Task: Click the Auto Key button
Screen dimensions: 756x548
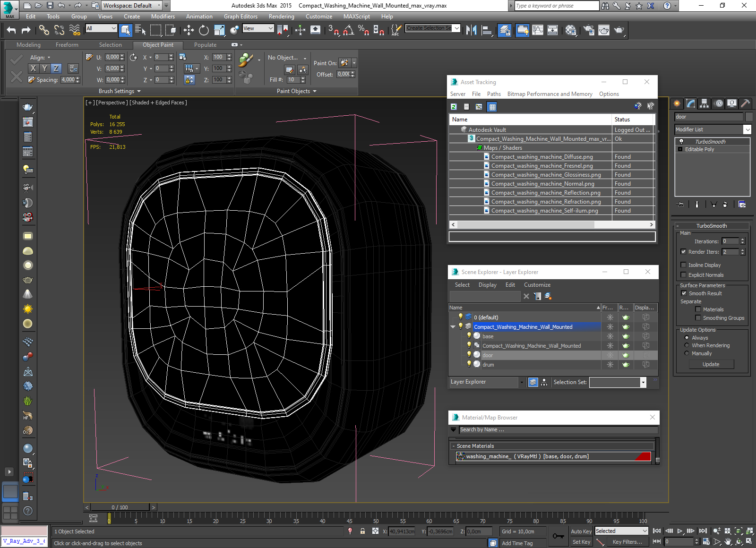Action: (x=581, y=531)
